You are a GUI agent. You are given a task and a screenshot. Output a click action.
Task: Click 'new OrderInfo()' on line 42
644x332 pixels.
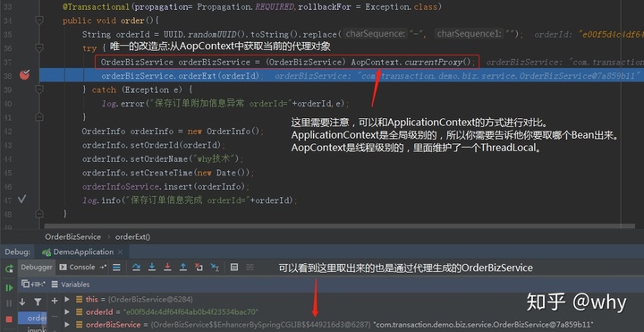pyautogui.click(x=224, y=132)
